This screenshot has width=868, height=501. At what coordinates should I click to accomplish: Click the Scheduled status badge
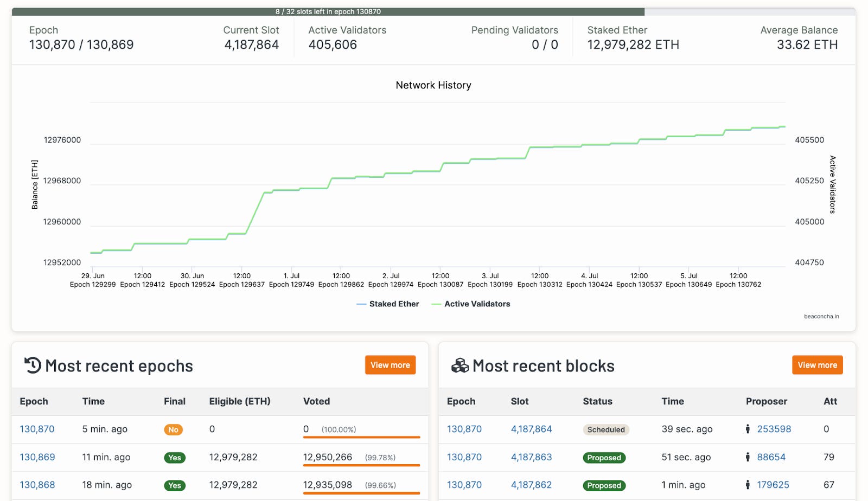[x=606, y=429]
